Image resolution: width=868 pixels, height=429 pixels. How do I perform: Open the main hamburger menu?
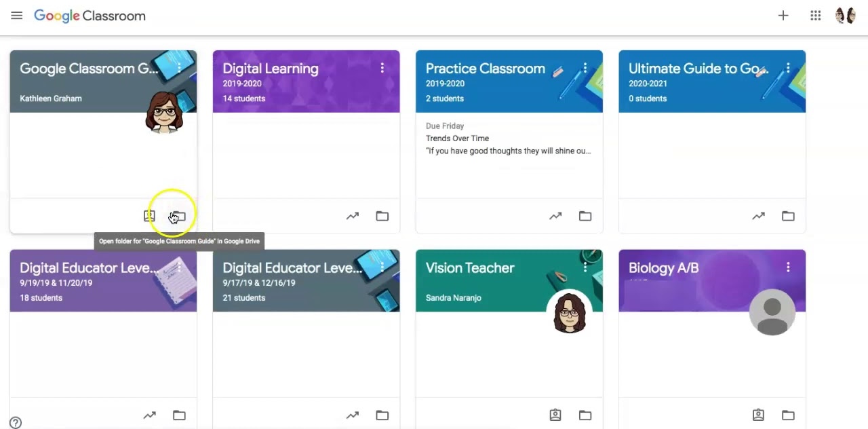pos(16,16)
